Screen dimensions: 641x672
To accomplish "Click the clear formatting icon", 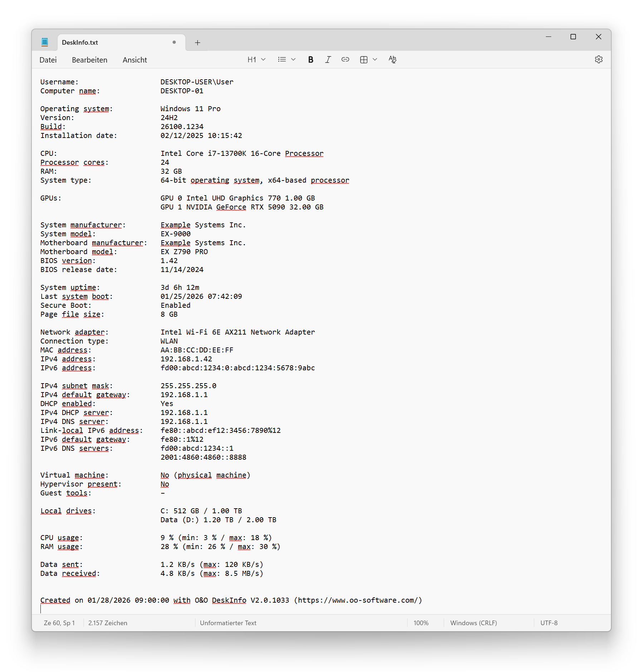I will tap(392, 60).
